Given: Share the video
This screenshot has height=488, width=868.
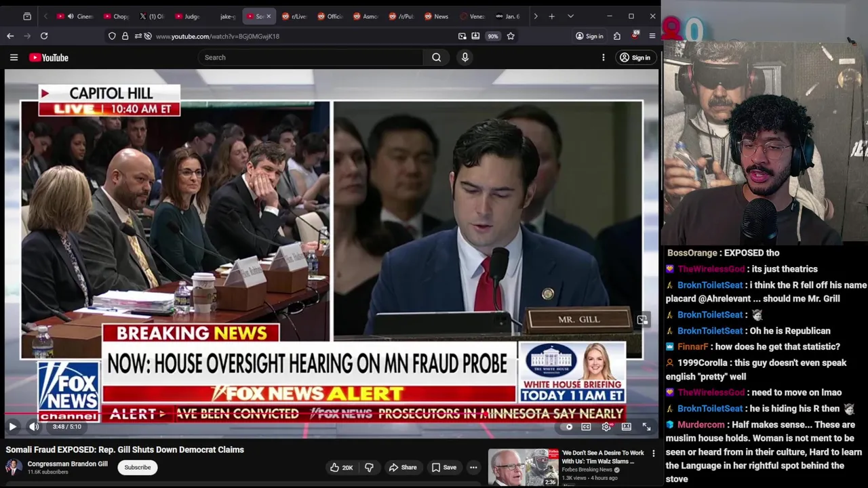Looking at the screenshot, I should click(x=402, y=467).
